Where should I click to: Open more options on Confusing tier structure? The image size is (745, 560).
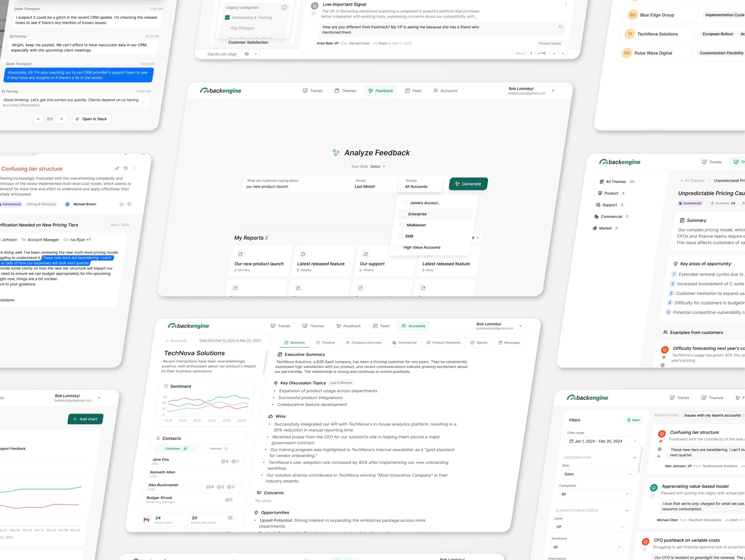click(x=134, y=168)
